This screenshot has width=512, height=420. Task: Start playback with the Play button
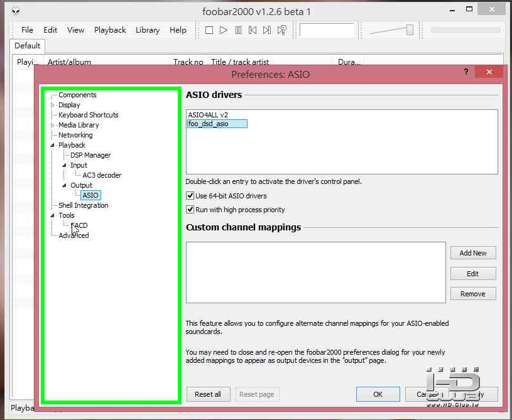click(x=224, y=30)
